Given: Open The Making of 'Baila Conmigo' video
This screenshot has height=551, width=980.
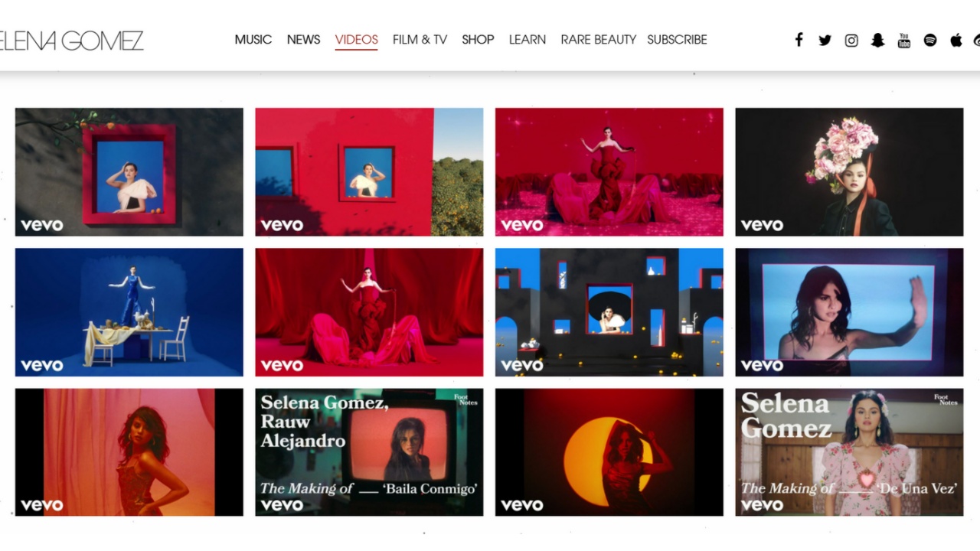Looking at the screenshot, I should point(369,452).
